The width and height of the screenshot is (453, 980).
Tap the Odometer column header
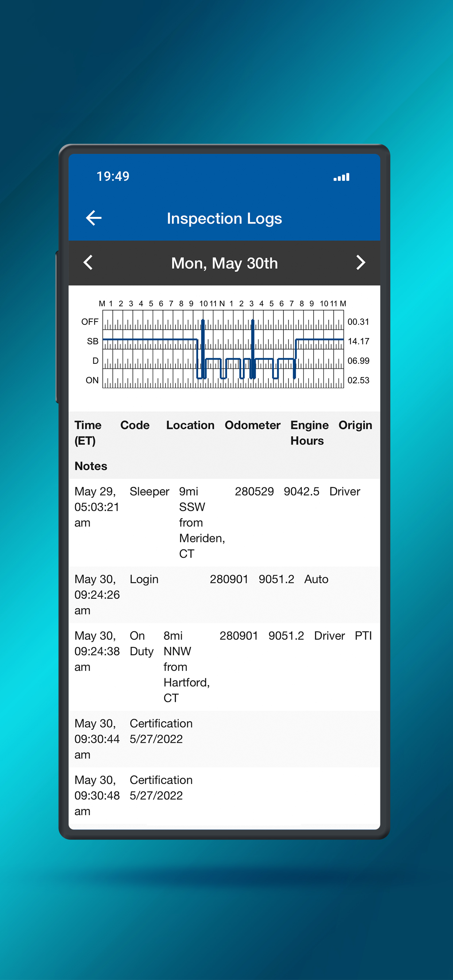coord(252,425)
